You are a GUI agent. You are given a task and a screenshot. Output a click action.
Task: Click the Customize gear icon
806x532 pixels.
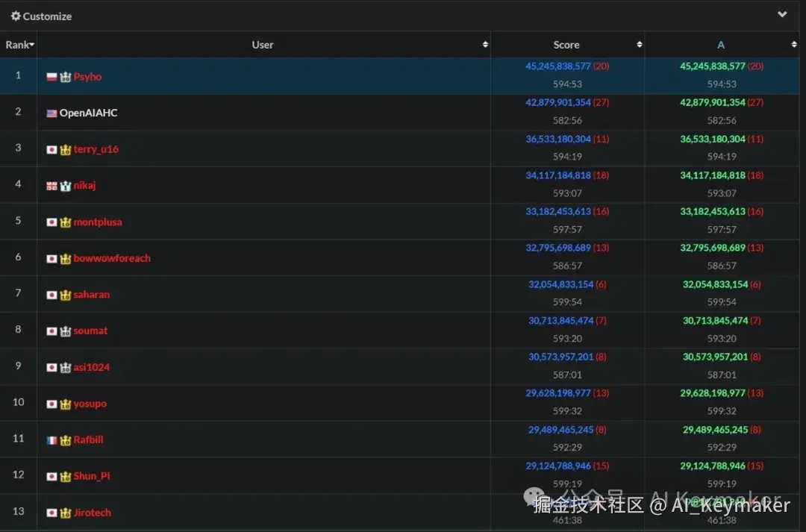[x=14, y=16]
